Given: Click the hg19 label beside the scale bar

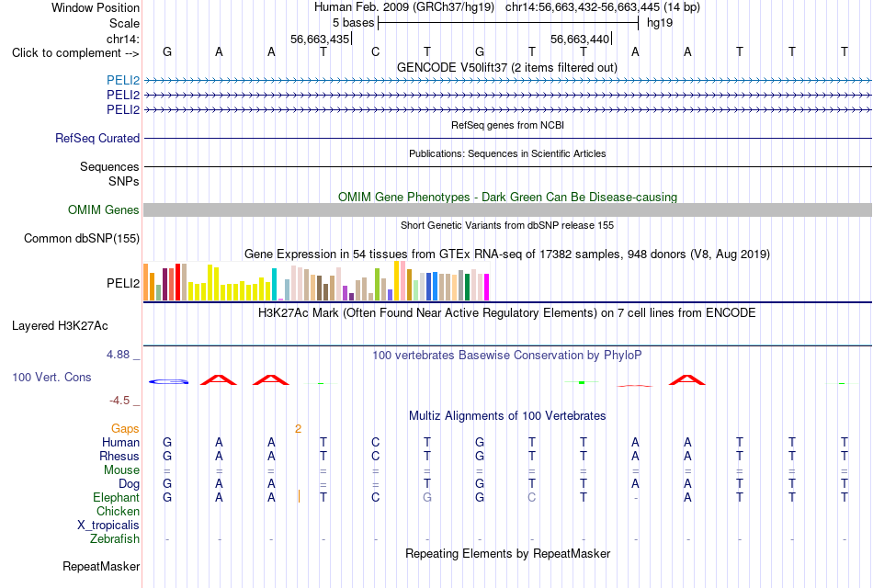Looking at the screenshot, I should (660, 23).
